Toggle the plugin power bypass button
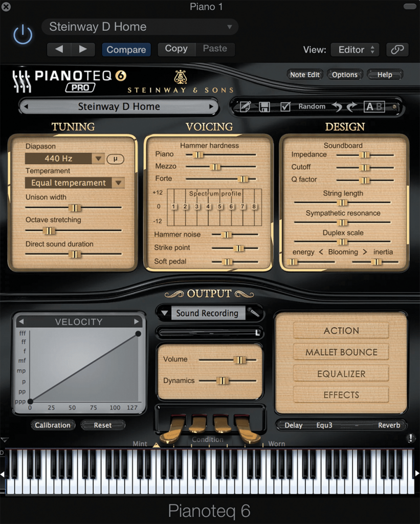Viewport: 420px width, 524px height. [x=23, y=35]
